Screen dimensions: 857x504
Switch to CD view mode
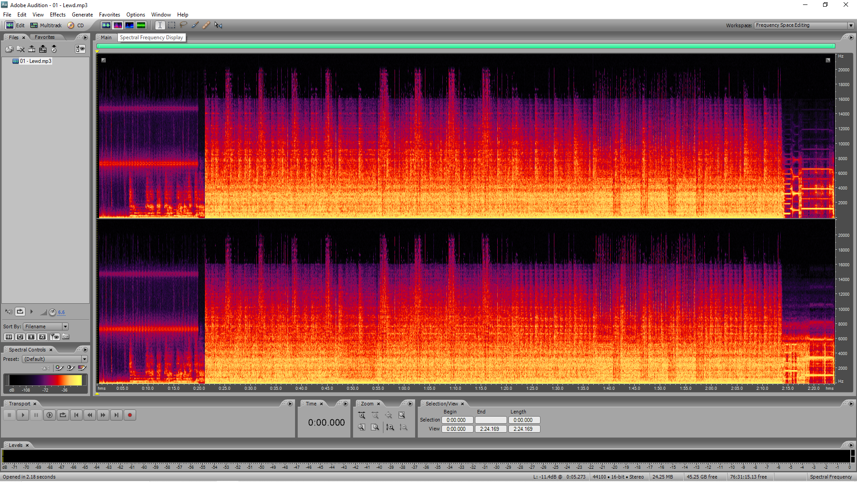click(76, 25)
